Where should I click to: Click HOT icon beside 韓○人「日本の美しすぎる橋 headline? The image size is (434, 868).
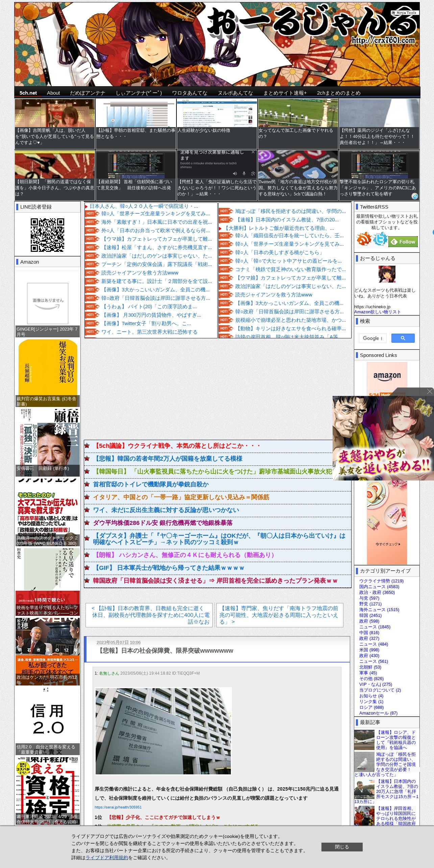[226, 252]
